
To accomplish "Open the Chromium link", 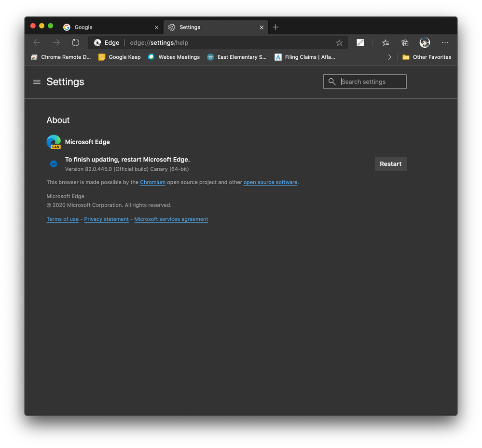I will point(153,182).
